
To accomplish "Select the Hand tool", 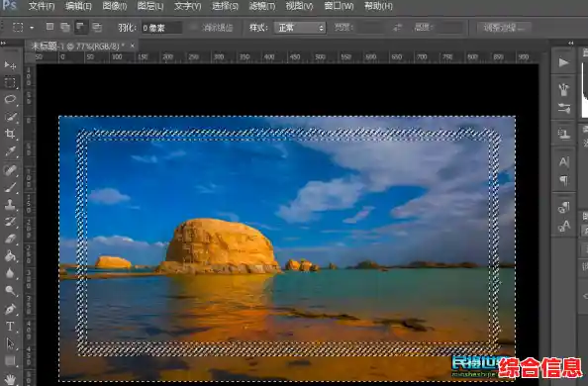I will 10,379.
